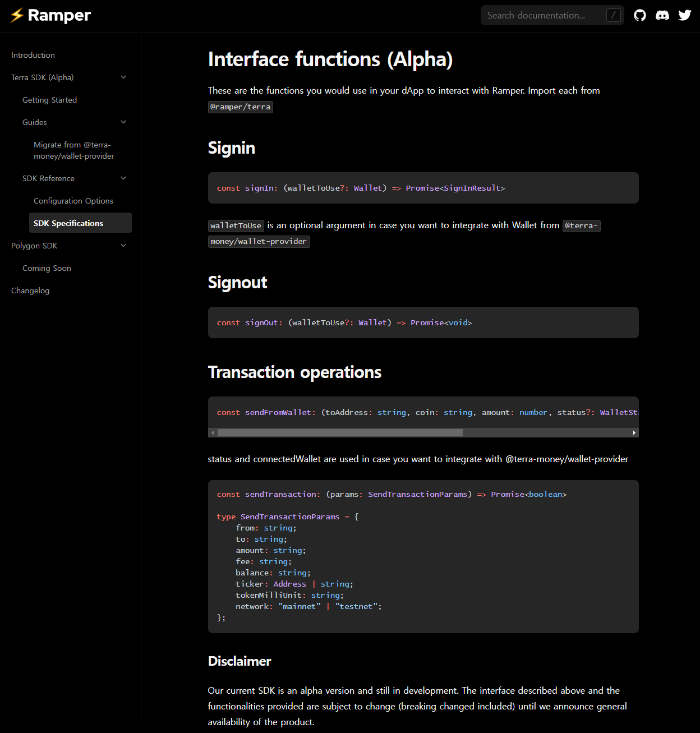
Task: Click the fee: string code line
Action: pos(264,561)
